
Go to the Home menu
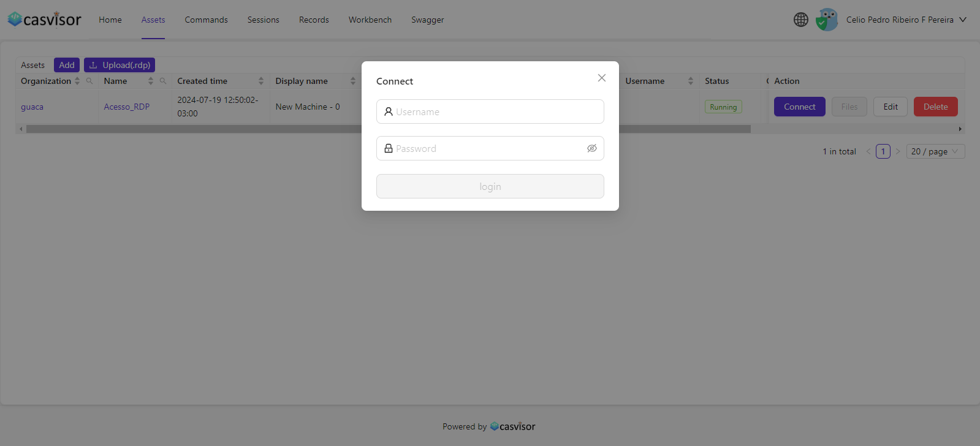(110, 20)
